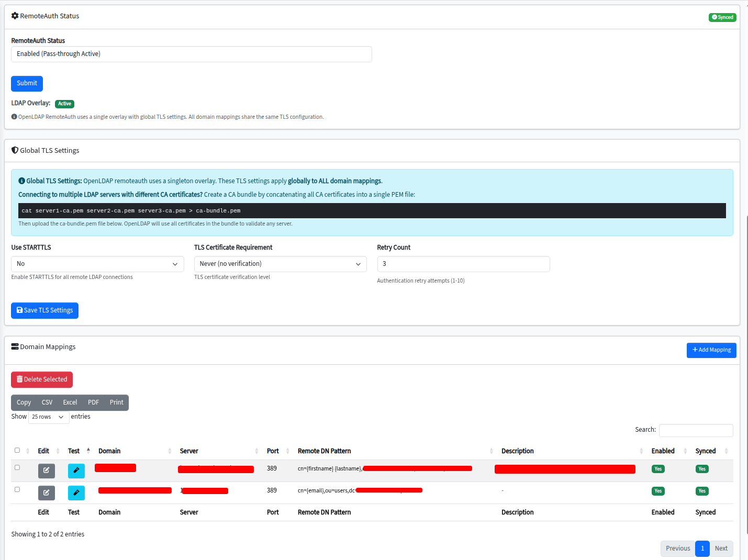The width and height of the screenshot is (748, 560).
Task: Click the table Search input
Action: tap(696, 430)
